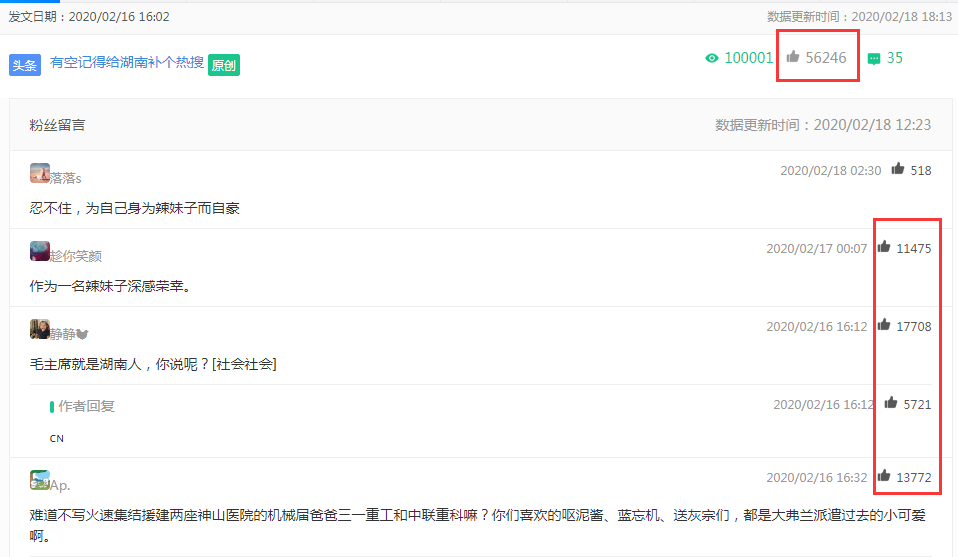Click the 发文日期 2020/02/16 16:02 text

pos(89,16)
